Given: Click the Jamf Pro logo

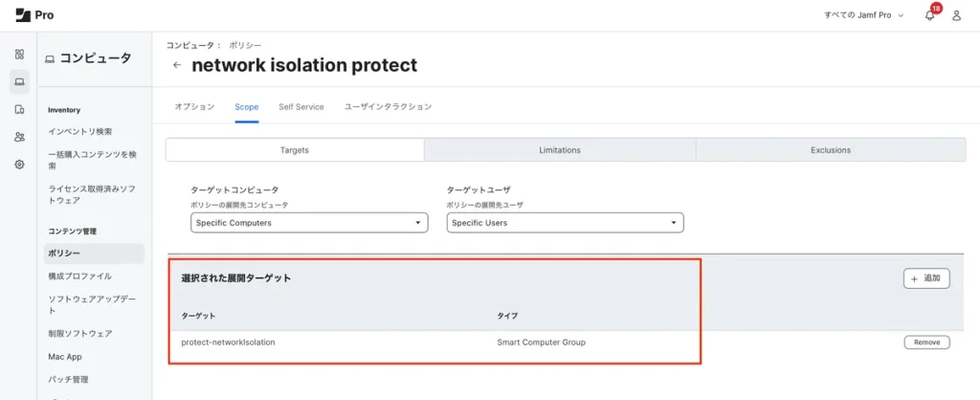Looking at the screenshot, I should (34, 14).
